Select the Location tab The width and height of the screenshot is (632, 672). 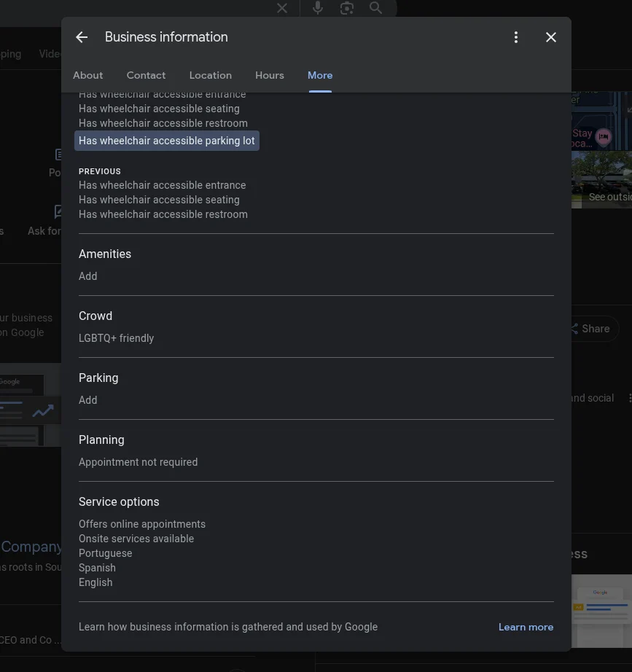(210, 75)
